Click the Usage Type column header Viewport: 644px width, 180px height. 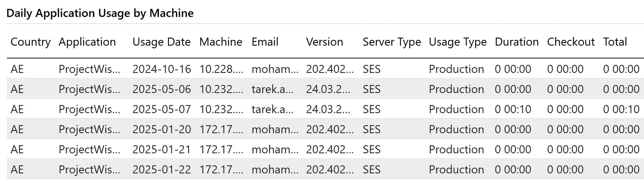(457, 42)
